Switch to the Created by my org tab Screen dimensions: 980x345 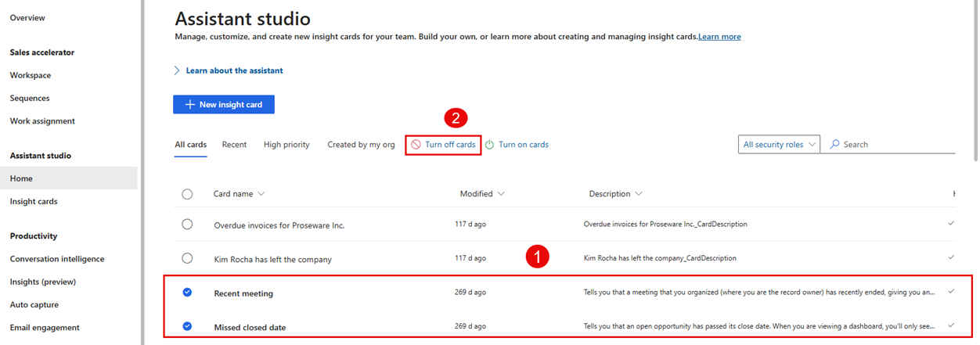(361, 145)
